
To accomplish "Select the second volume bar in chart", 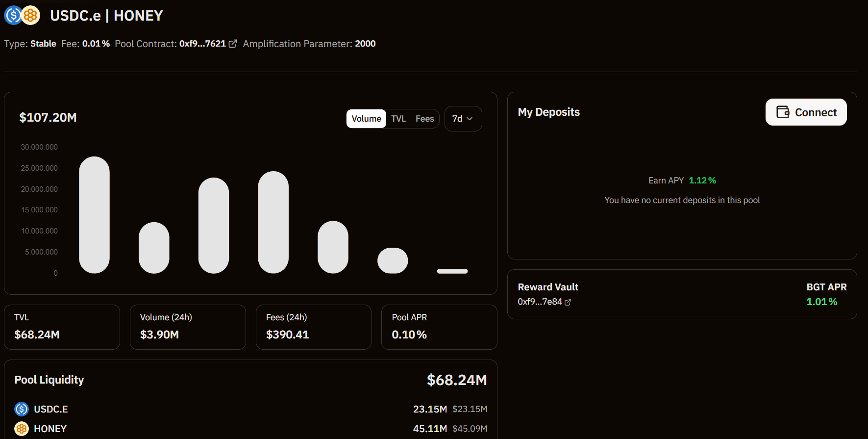I will click(154, 248).
